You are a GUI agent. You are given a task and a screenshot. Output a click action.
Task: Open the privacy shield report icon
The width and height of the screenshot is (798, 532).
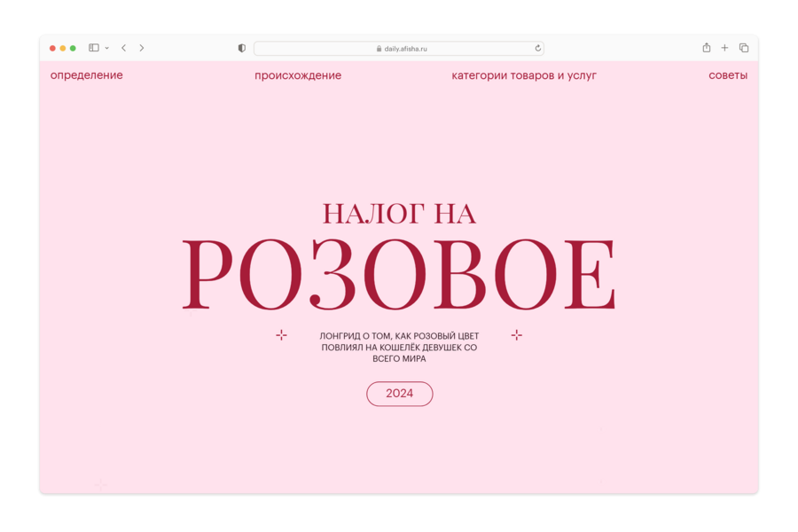(242, 48)
